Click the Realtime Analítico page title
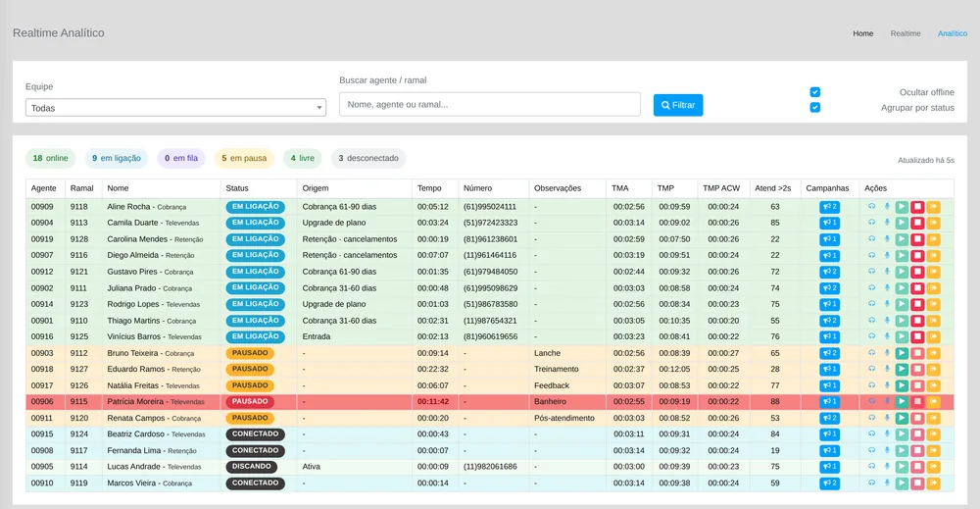 coord(59,33)
